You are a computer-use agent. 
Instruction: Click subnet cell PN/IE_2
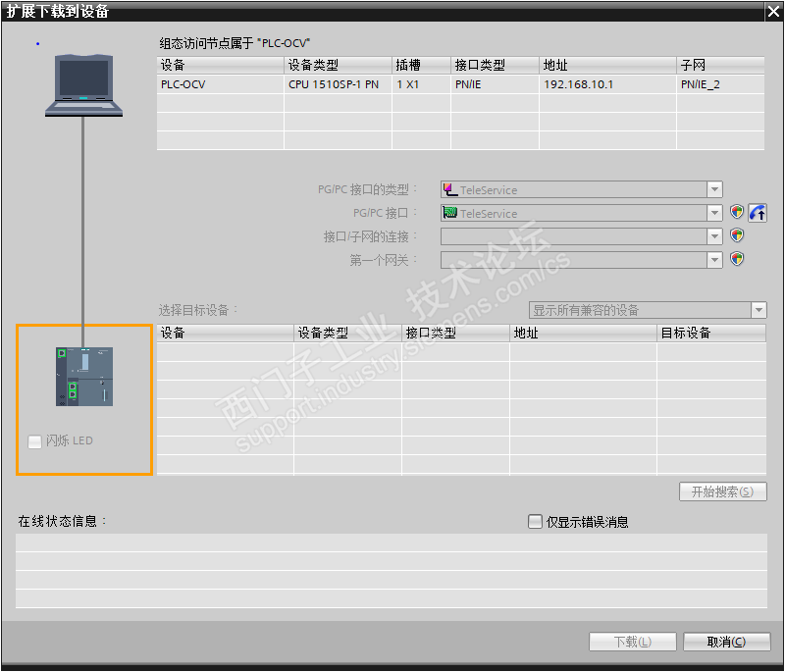[720, 84]
